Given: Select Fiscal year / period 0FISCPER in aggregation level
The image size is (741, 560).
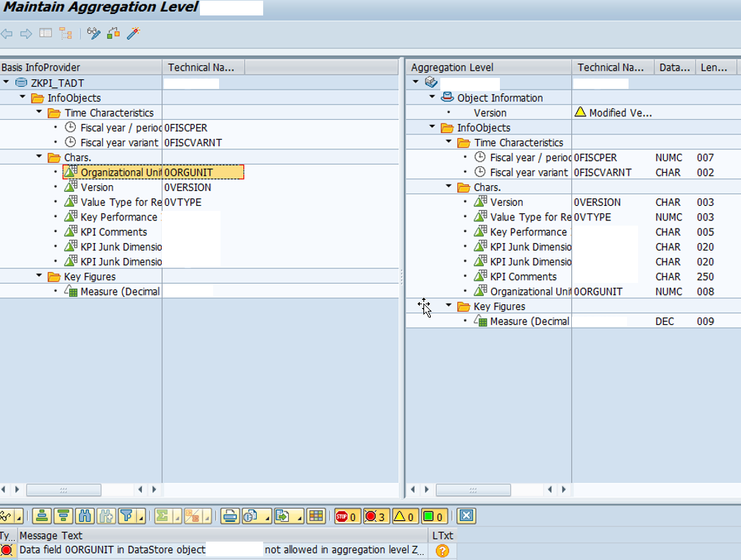Looking at the screenshot, I should [530, 157].
